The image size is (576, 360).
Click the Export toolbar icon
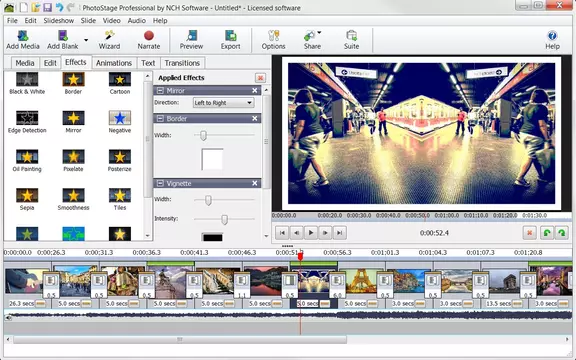click(x=230, y=40)
